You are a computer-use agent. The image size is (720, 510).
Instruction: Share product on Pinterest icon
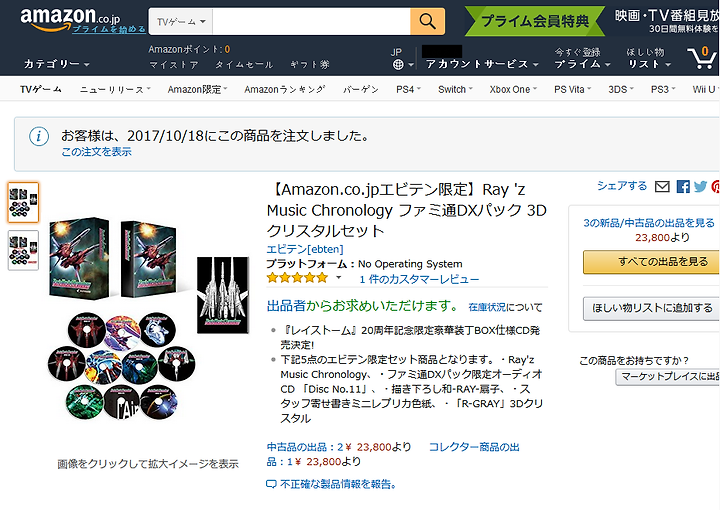tap(715, 186)
